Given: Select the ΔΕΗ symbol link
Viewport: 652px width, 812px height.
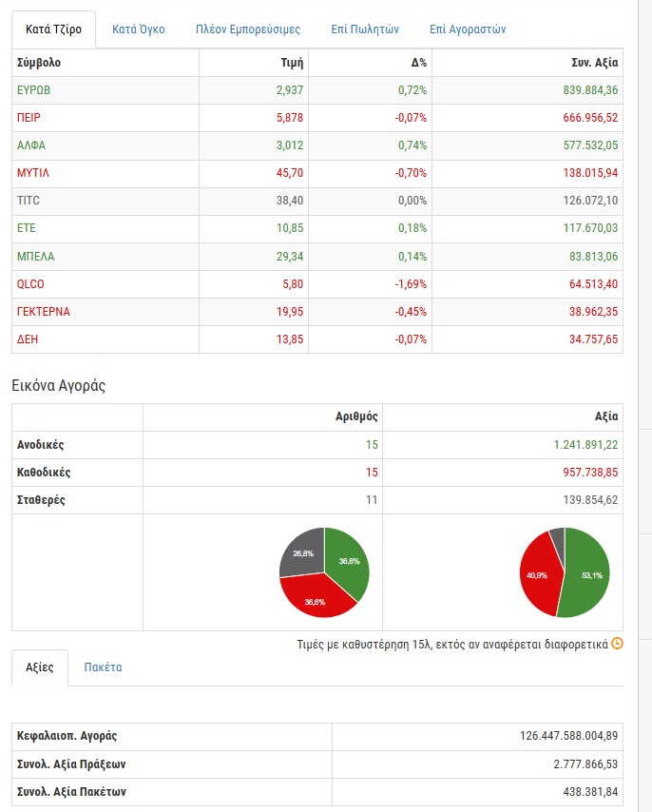Looking at the screenshot, I should [x=28, y=338].
